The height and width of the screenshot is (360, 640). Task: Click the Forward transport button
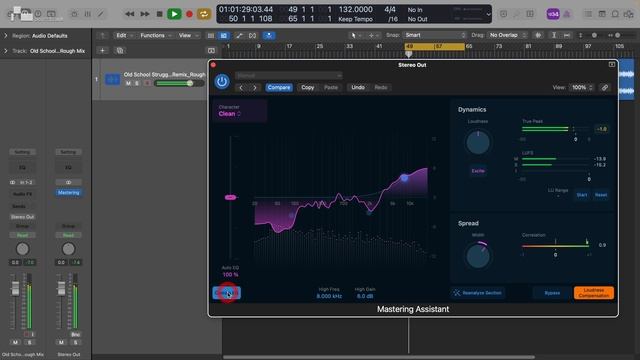tap(145, 14)
